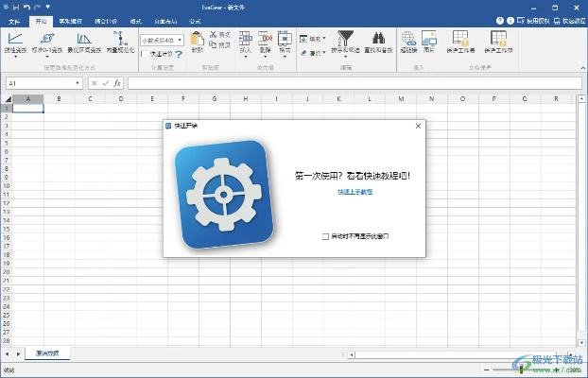Image resolution: width=588 pixels, height=378 pixels.
Task: Open the 文件 menu tab
Action: (14, 20)
